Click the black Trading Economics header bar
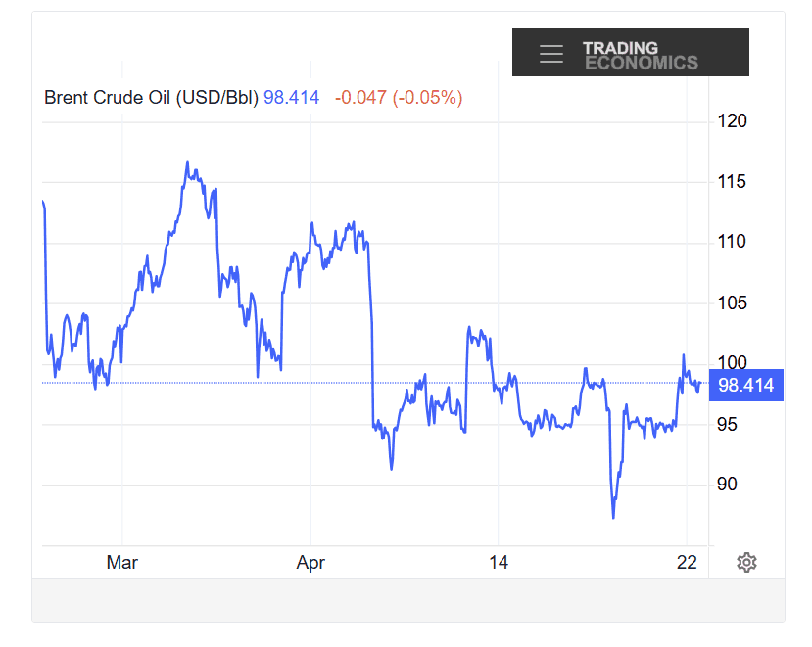The width and height of the screenshot is (812, 647). coord(630,52)
